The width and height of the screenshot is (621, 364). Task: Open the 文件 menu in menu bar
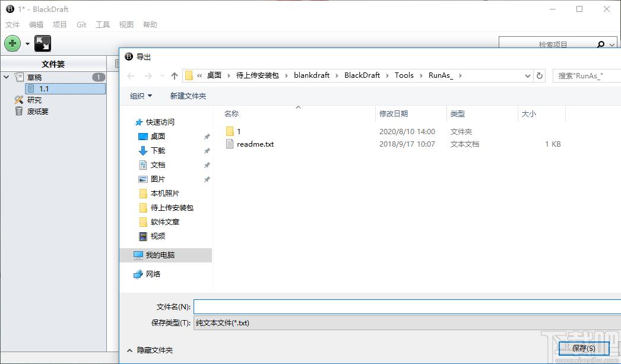(x=12, y=25)
